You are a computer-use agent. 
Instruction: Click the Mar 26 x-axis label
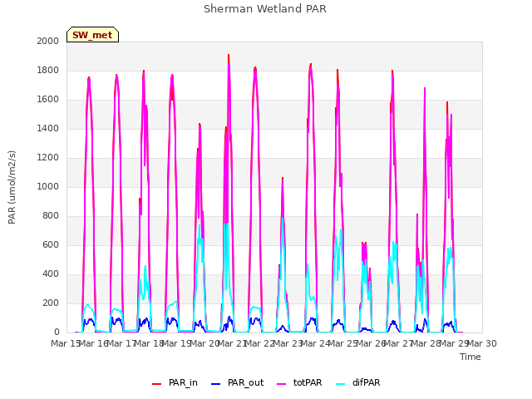[371, 343]
